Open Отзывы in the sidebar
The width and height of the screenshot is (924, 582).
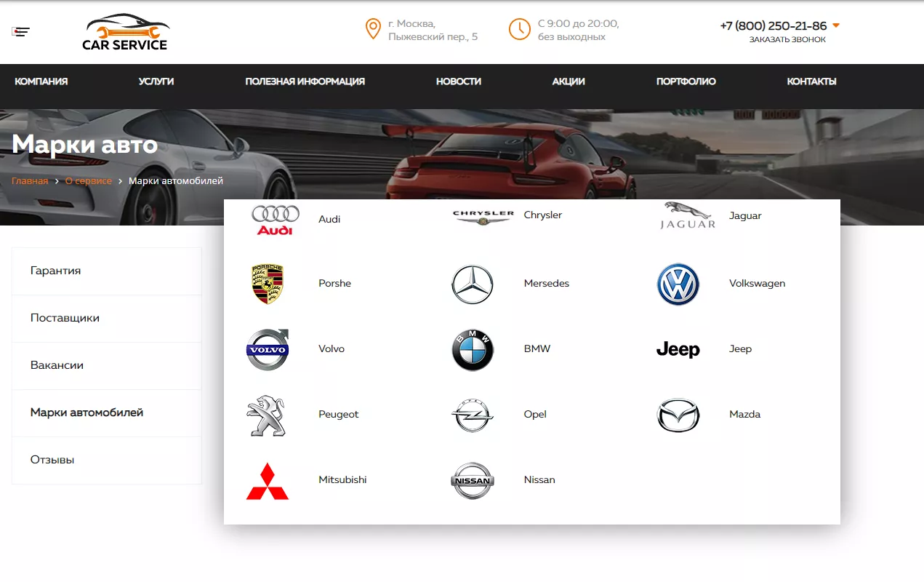[x=107, y=461]
